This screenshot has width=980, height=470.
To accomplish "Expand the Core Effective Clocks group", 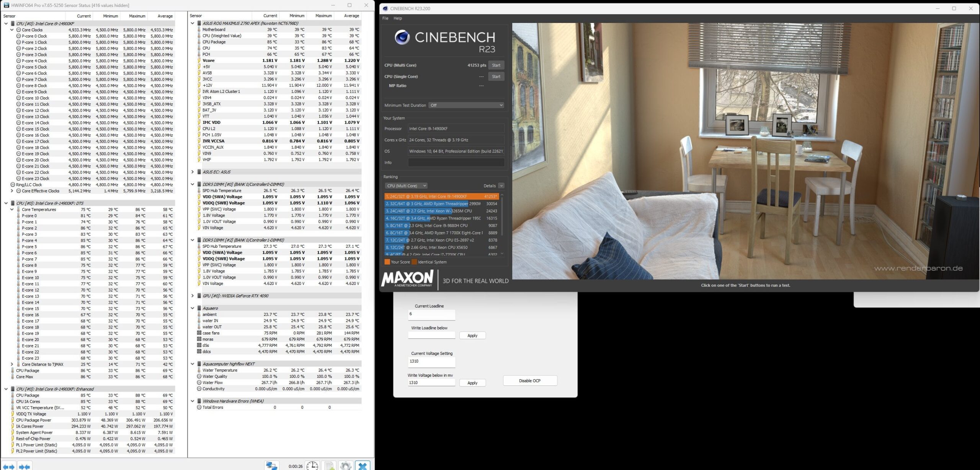I will (x=12, y=191).
